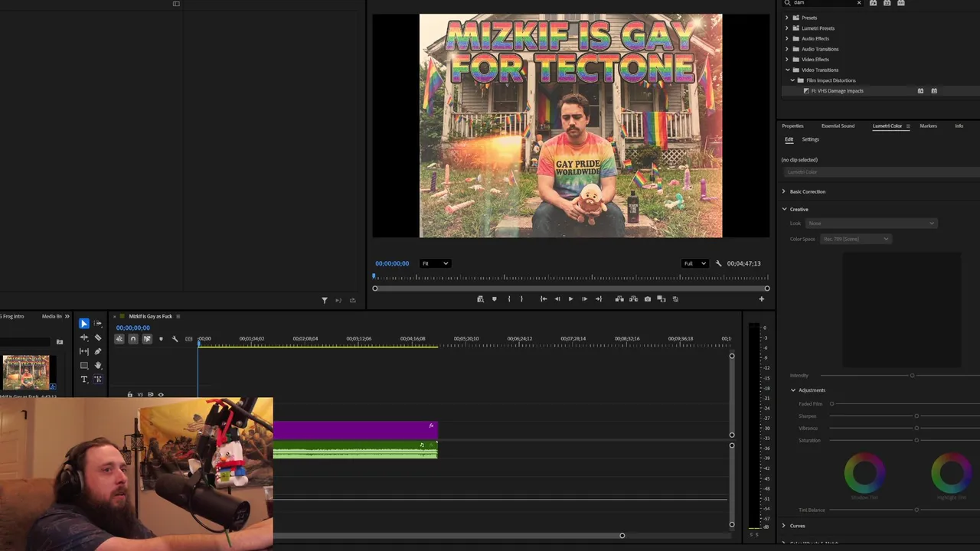Expand the Audio Effects folder
This screenshot has width=980, height=551.
(x=787, y=38)
